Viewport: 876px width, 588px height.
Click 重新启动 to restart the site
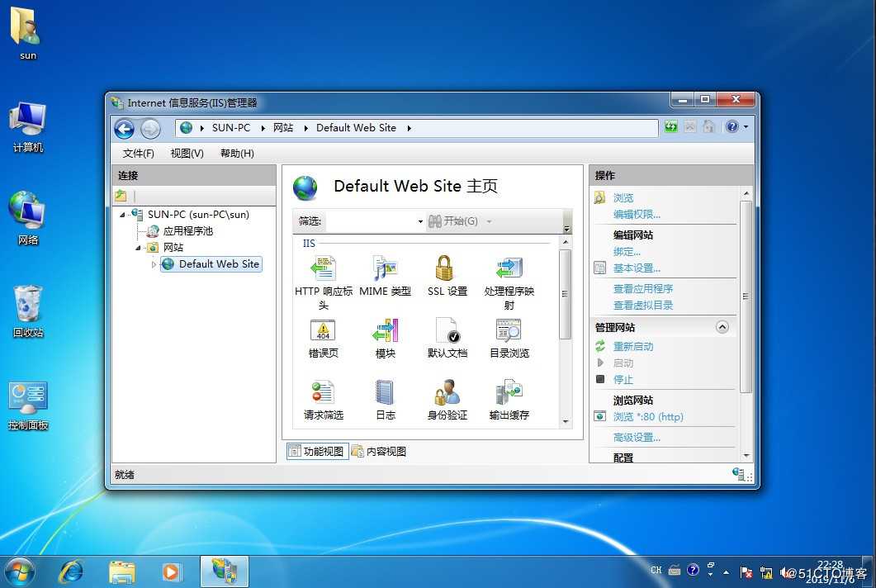(x=633, y=347)
